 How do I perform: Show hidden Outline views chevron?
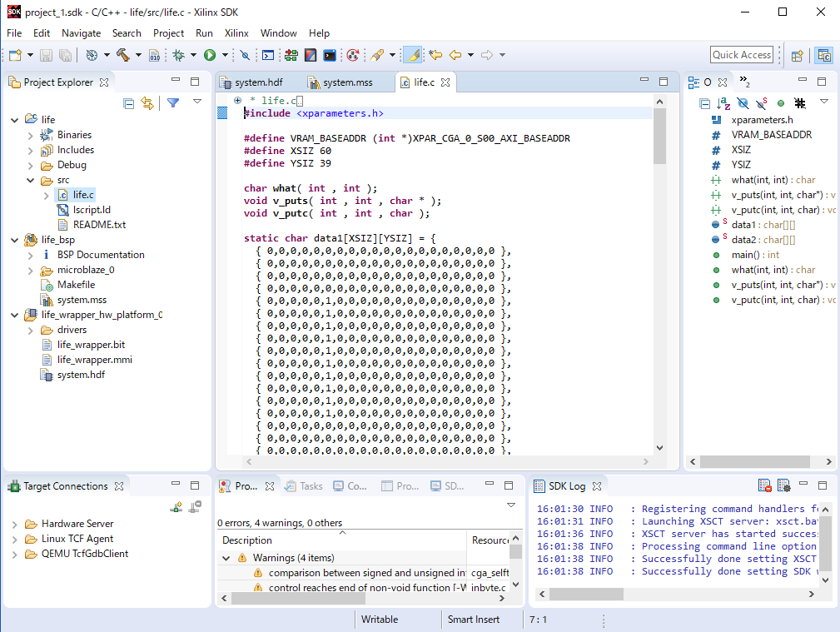pos(744,82)
